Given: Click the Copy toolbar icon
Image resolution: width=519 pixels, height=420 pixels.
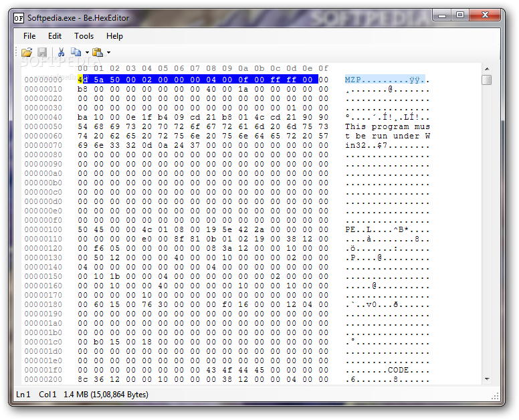Looking at the screenshot, I should [76, 52].
